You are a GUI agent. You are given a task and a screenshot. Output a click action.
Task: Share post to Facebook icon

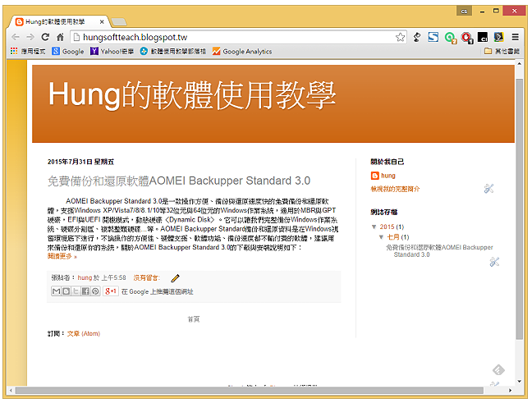pos(86,291)
